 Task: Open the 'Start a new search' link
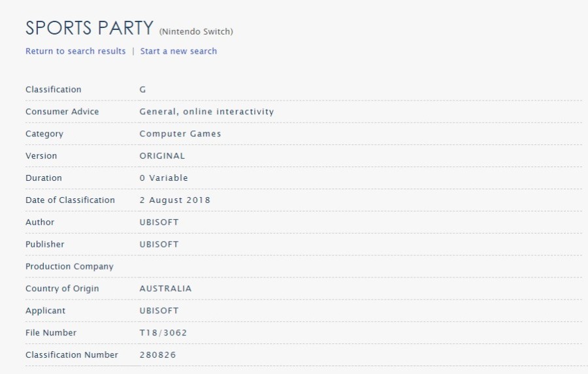(178, 51)
